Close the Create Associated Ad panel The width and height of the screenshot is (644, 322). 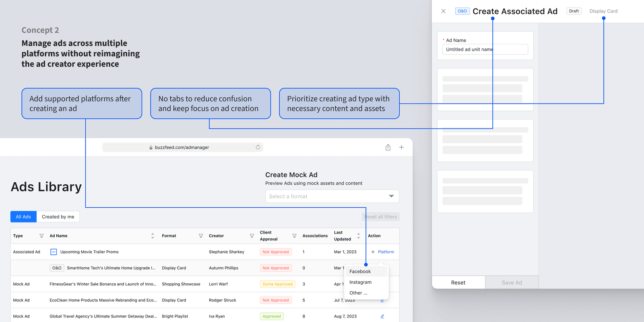443,11
